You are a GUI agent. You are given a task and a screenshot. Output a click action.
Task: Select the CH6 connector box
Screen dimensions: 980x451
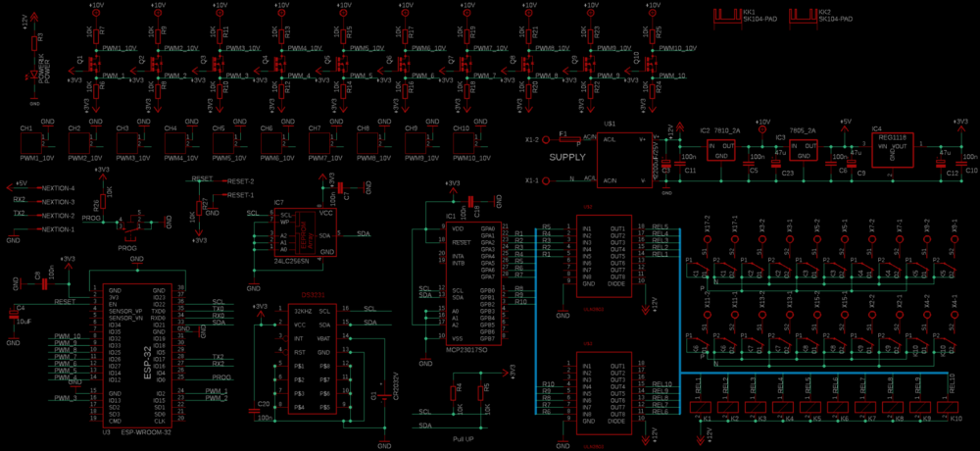(x=271, y=143)
